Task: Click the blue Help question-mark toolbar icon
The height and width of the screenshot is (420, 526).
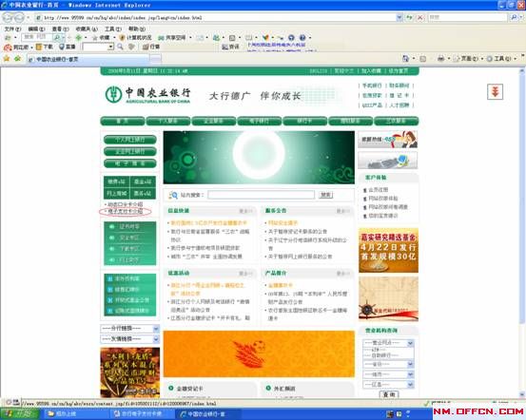Action: click(x=302, y=38)
